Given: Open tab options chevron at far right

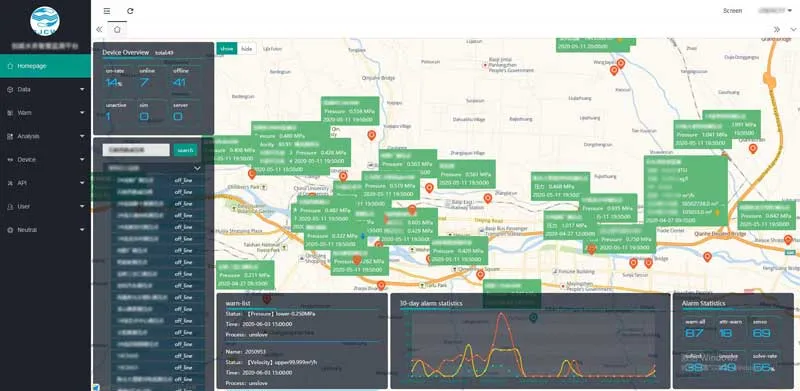Looking at the screenshot, I should coord(792,30).
